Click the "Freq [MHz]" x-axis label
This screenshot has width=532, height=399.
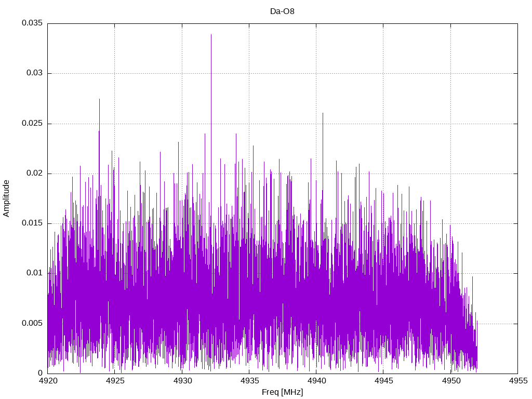tap(282, 392)
